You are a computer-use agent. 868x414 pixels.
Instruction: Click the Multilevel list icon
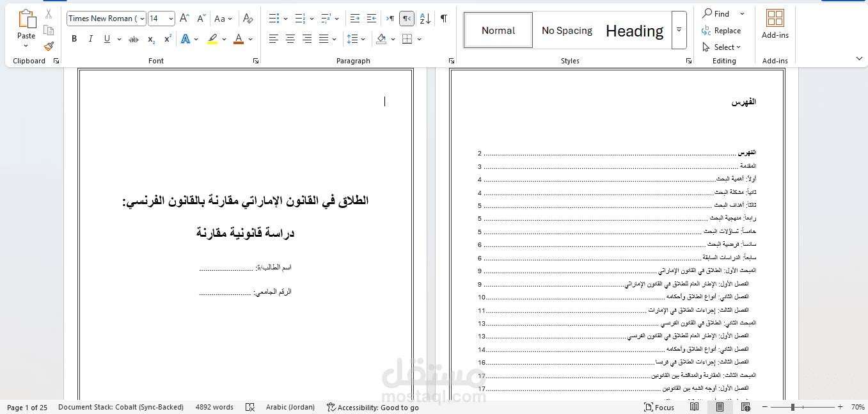coord(326,19)
